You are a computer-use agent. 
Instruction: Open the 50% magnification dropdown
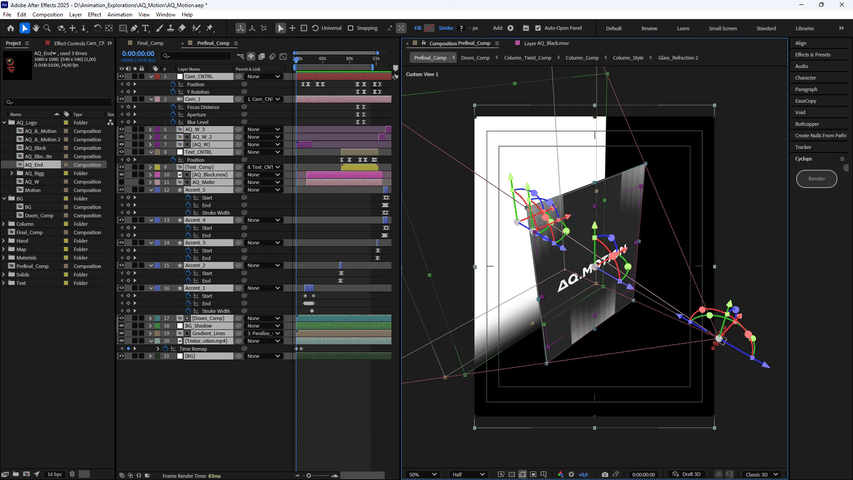tap(422, 475)
